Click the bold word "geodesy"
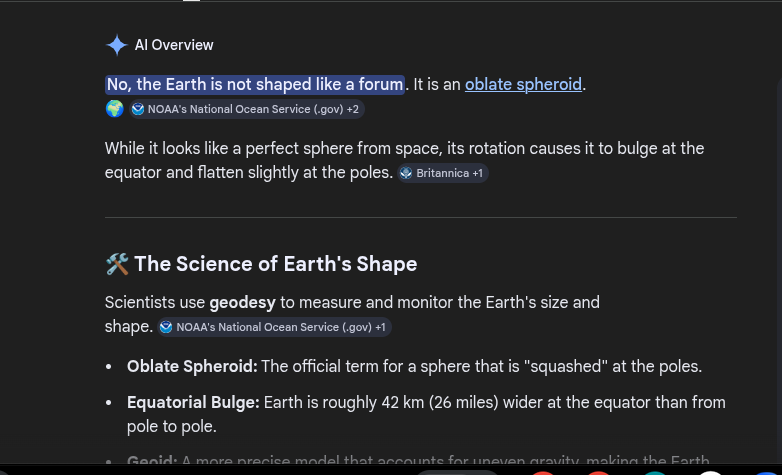 242,303
